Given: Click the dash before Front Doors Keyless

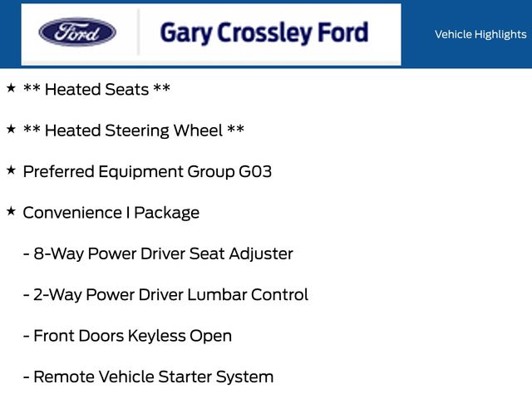Looking at the screenshot, I should (27, 337).
